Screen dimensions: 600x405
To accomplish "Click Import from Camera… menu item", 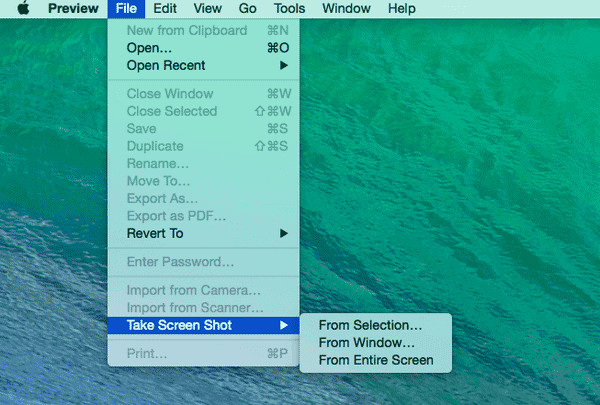I will tap(193, 290).
